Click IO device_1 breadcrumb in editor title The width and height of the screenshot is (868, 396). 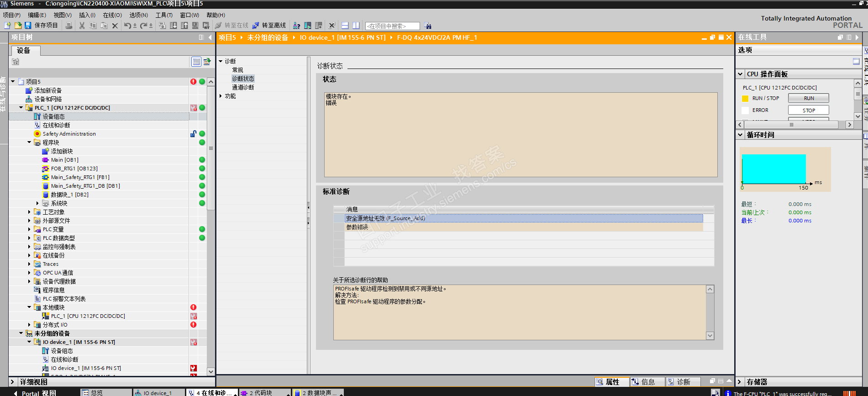coord(342,37)
